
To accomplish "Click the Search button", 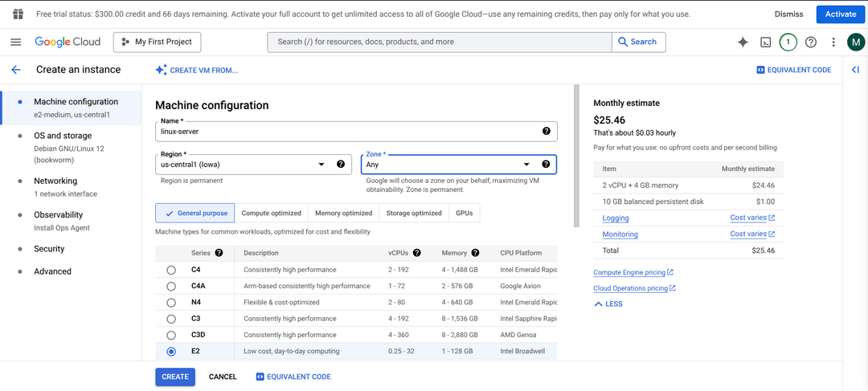I will [639, 42].
